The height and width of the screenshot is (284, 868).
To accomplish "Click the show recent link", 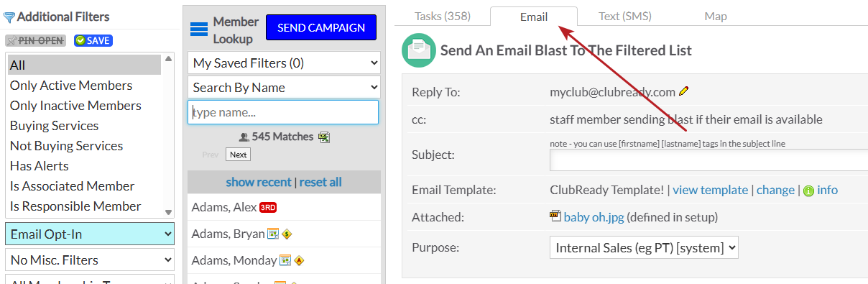I will coord(258,182).
